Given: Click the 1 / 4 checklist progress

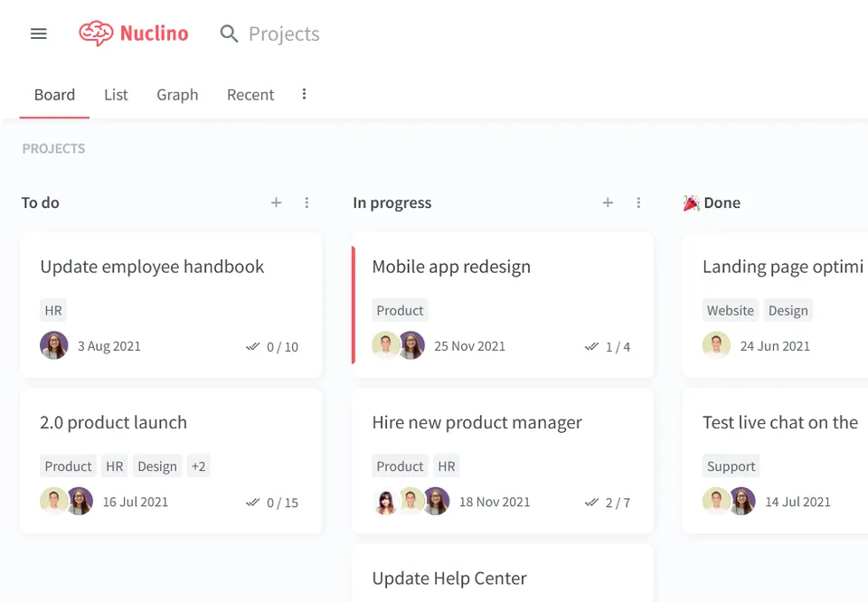Looking at the screenshot, I should click(x=618, y=347).
